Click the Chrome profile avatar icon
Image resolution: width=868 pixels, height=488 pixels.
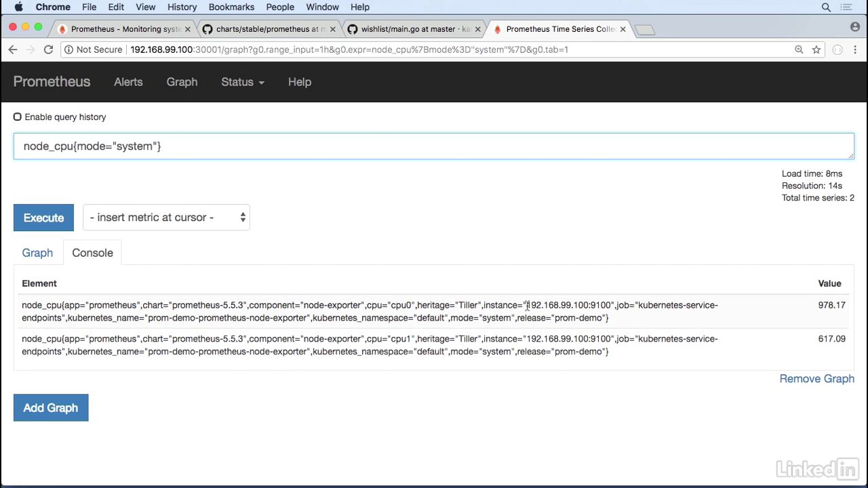click(x=854, y=27)
